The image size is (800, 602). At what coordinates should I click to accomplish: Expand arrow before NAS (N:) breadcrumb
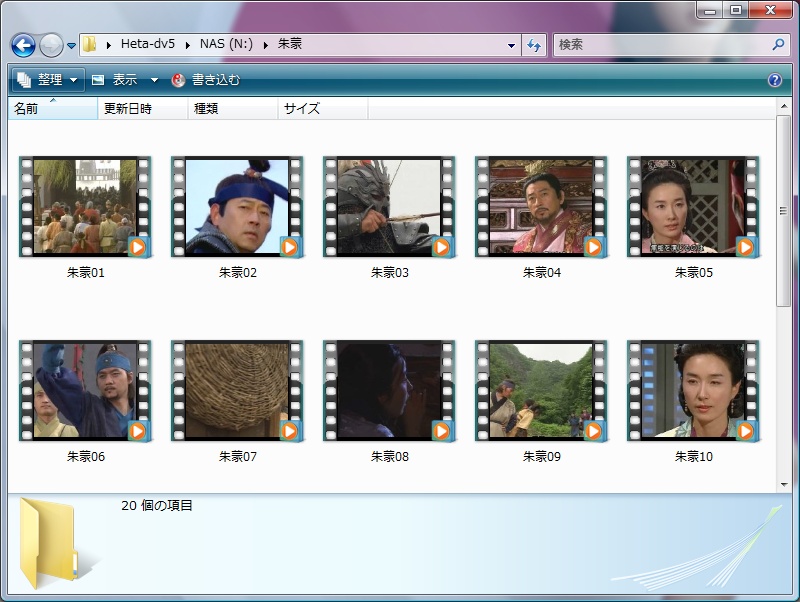(x=188, y=45)
